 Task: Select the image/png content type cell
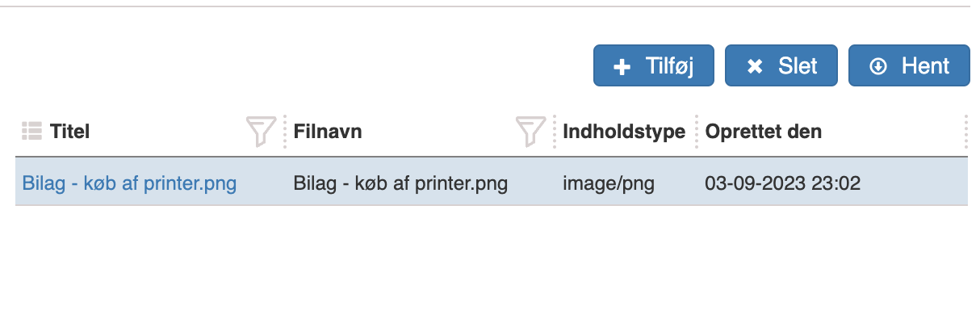pos(609,183)
